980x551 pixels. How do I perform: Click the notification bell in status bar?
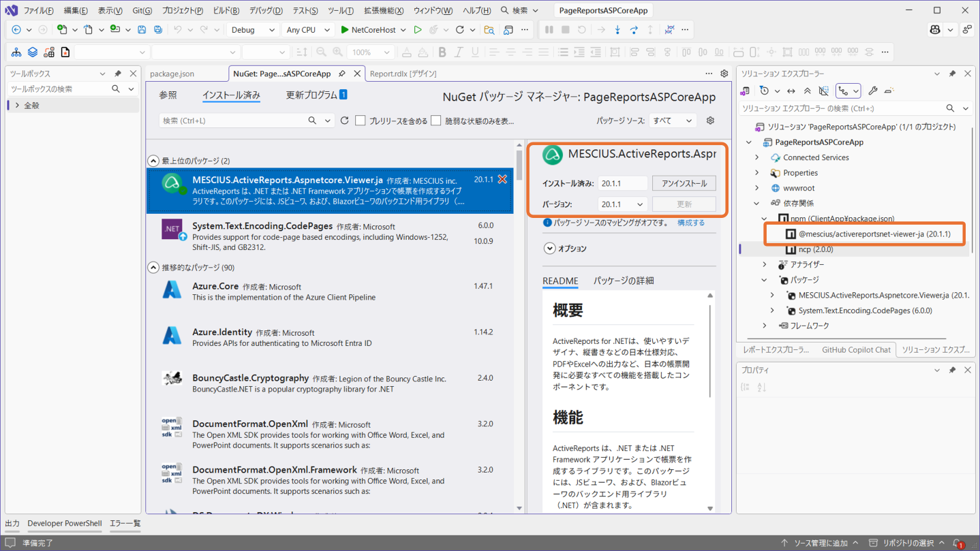tap(958, 543)
